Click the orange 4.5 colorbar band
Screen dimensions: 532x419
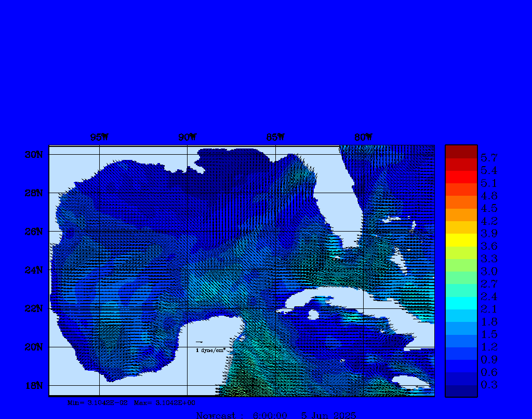[461, 202]
